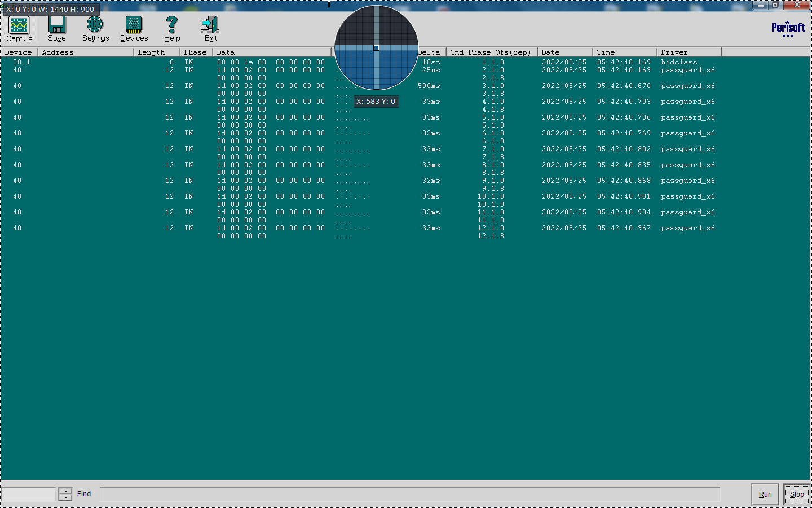Save the captured log with Save icon
Screen dimensions: 812x508
[x=57, y=25]
